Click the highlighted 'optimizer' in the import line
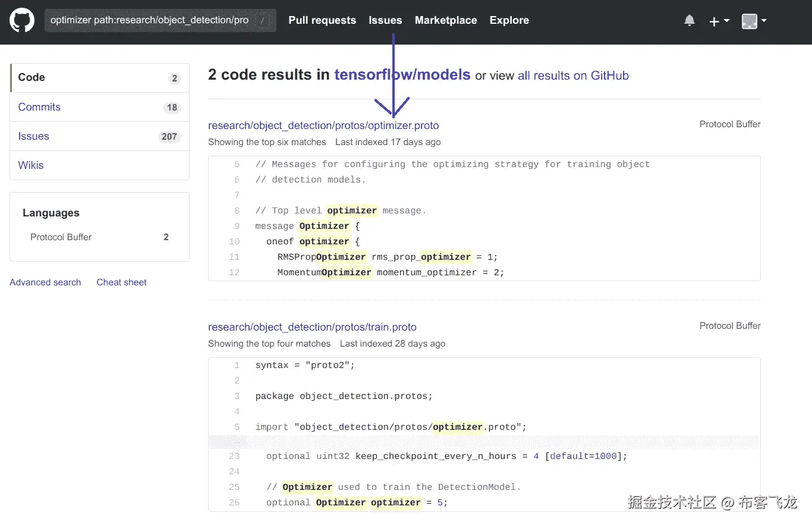 tap(458, 427)
